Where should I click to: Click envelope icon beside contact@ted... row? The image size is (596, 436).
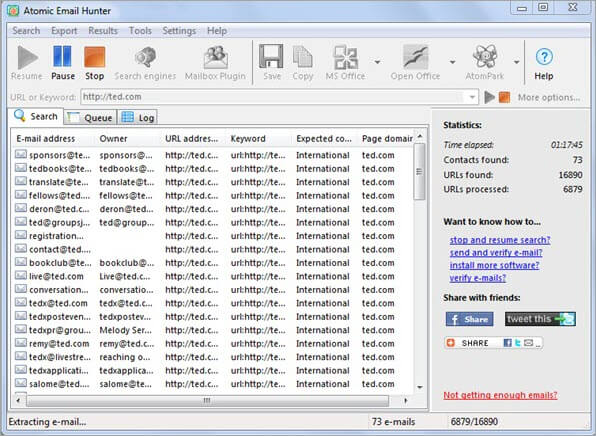point(21,249)
